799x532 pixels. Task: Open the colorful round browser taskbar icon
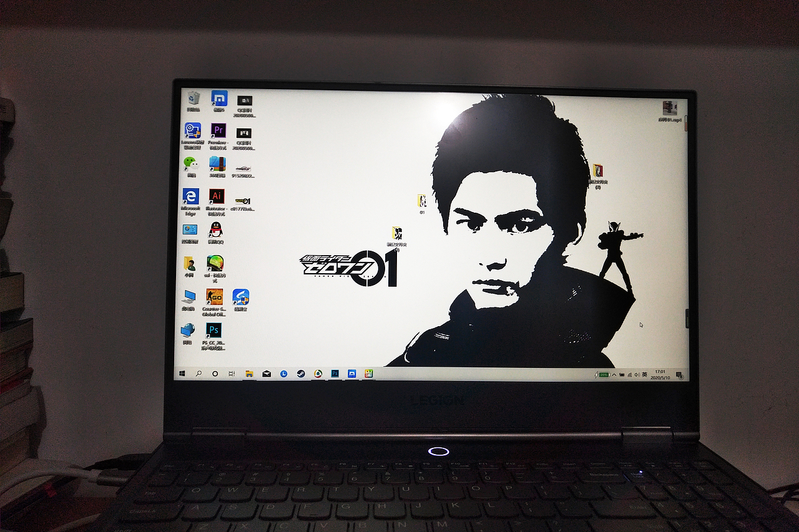(x=318, y=374)
